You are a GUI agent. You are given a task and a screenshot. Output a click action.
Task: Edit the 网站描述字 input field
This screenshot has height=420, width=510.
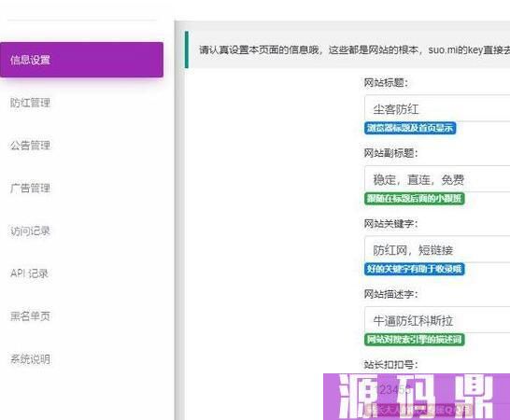coord(437,320)
